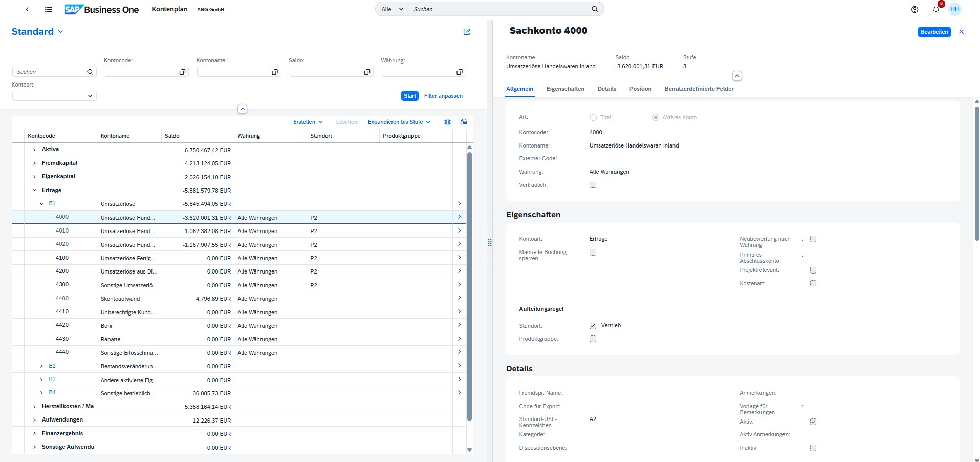Viewport: 980px width, 462px height.
Task: Uncheck the Standort Vertrieb checkbox
Action: [x=592, y=326]
